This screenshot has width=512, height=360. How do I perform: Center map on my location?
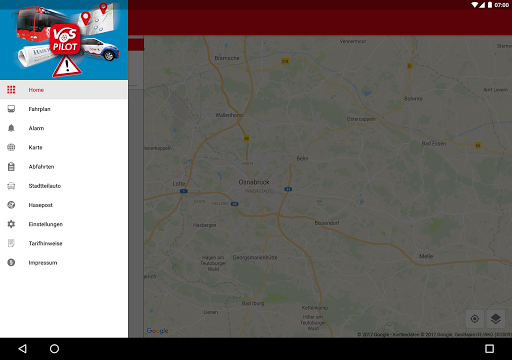pos(475,319)
